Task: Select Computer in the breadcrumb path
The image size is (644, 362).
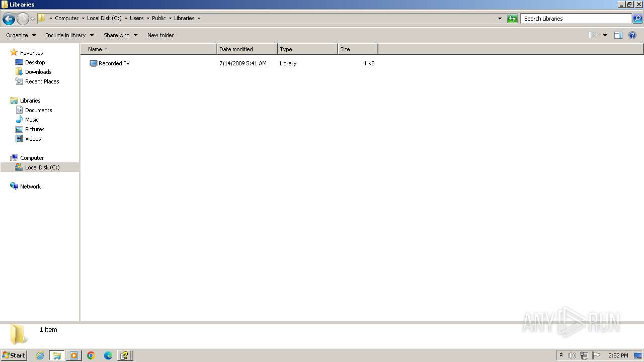Action: pos(66,18)
